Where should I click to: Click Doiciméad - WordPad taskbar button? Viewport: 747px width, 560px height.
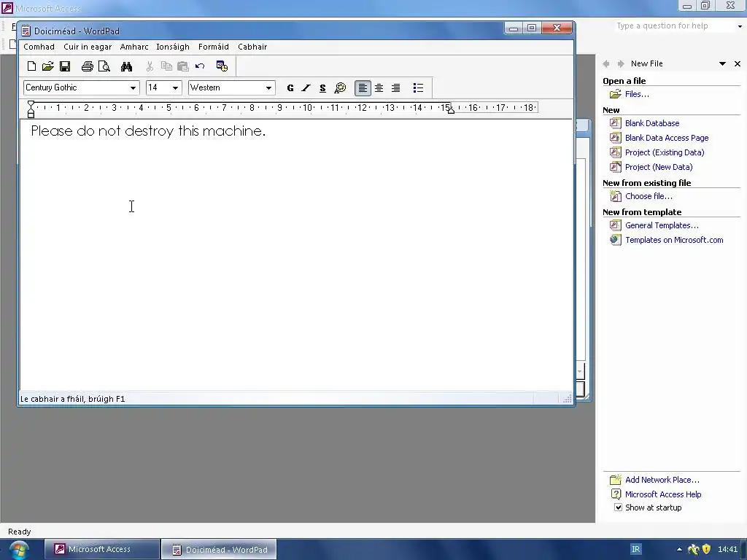pyautogui.click(x=219, y=549)
